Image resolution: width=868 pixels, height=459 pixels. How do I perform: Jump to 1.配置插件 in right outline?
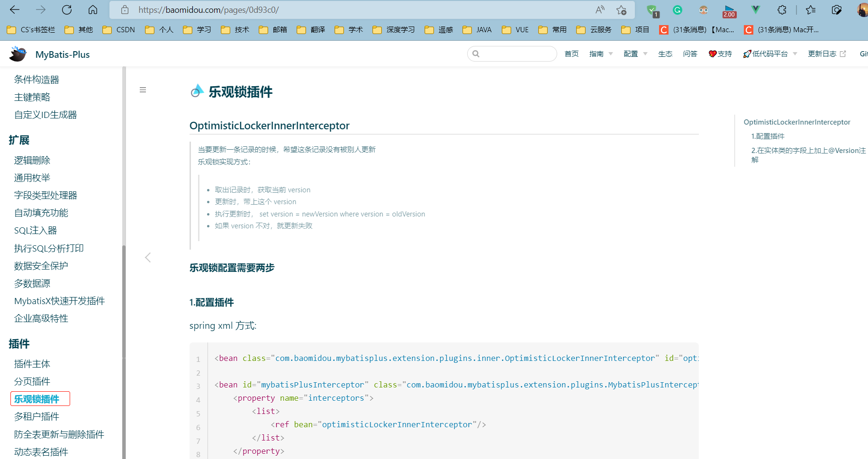pos(768,136)
